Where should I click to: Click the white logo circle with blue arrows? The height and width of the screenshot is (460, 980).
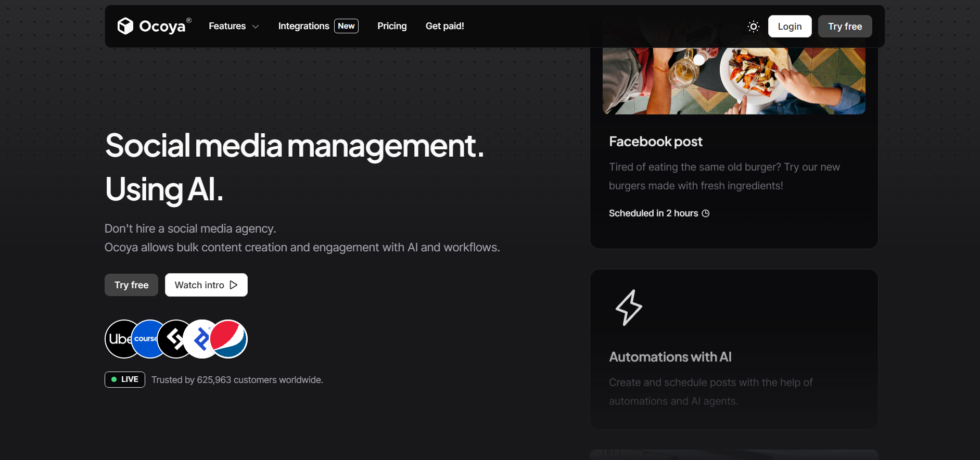click(198, 339)
